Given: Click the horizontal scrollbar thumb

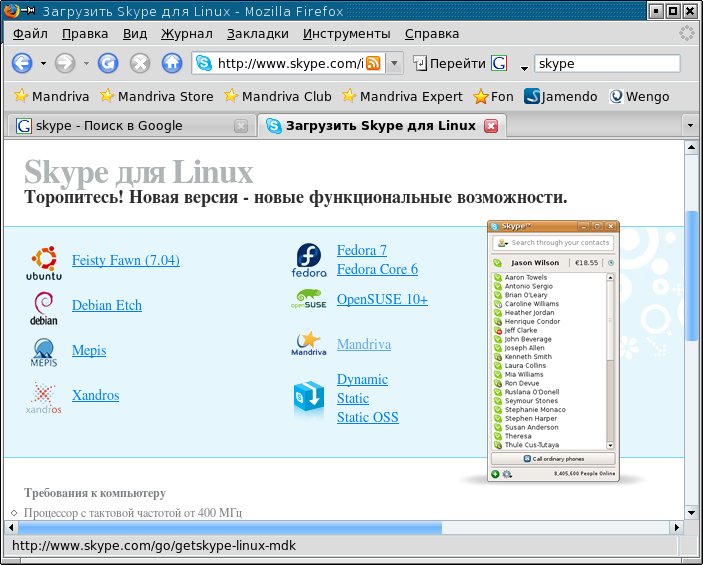Looking at the screenshot, I should click(230, 527).
